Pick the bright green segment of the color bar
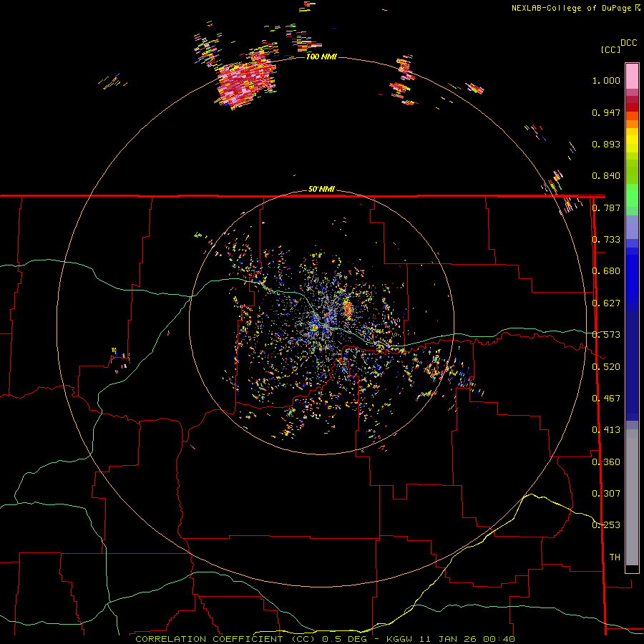 pos(632,195)
